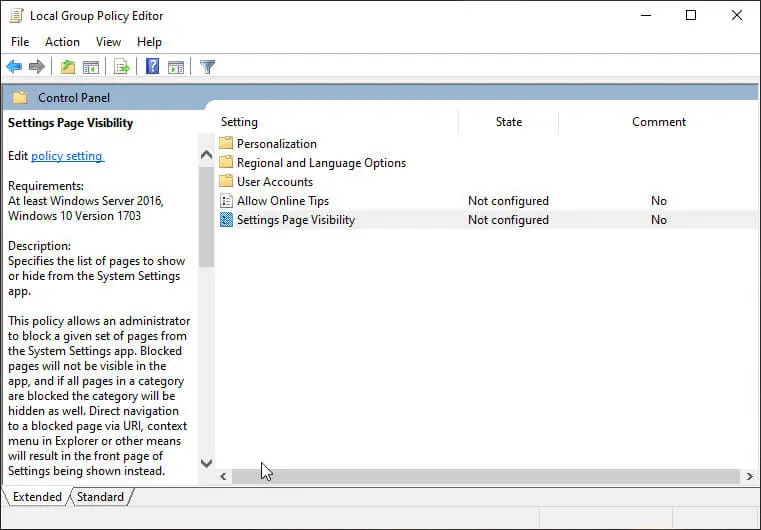Switch to the Standard tab
This screenshot has width=761, height=530.
100,497
